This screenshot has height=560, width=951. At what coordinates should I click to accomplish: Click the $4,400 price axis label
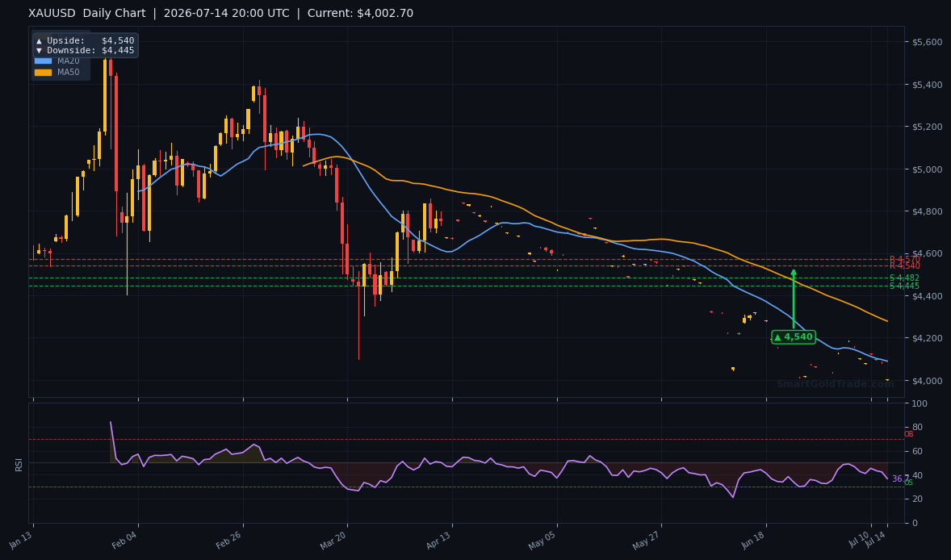pyautogui.click(x=928, y=296)
